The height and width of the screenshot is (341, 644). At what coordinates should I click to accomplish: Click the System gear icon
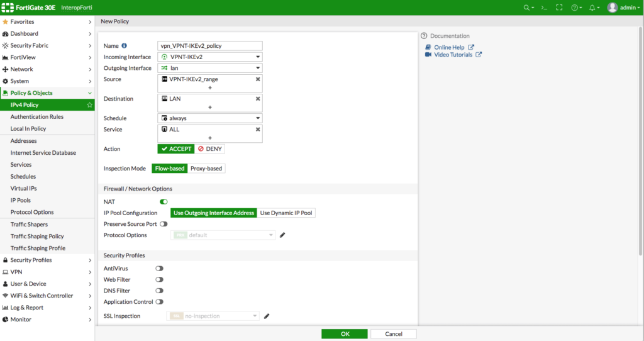coord(5,81)
